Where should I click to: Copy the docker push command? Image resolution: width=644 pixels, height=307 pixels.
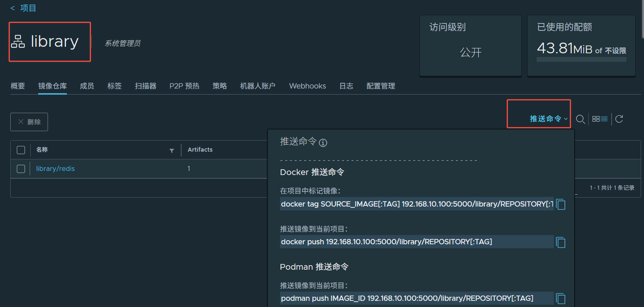(x=561, y=242)
